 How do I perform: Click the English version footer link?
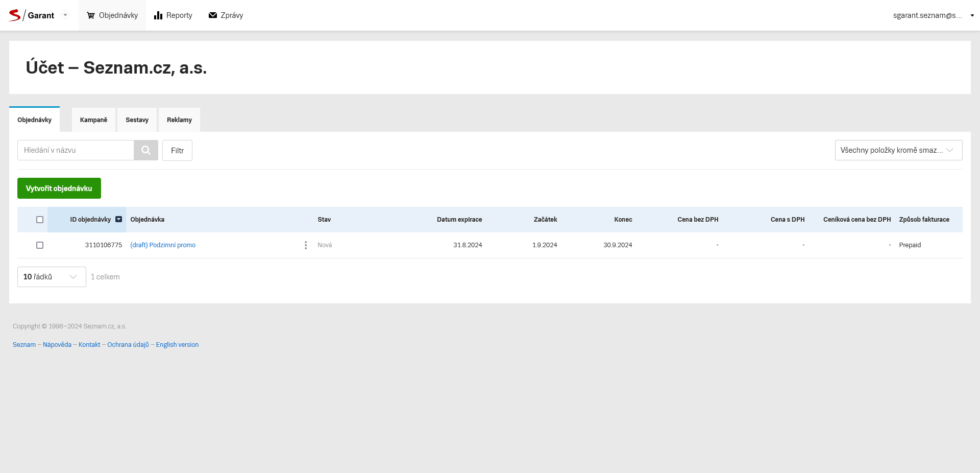point(177,345)
